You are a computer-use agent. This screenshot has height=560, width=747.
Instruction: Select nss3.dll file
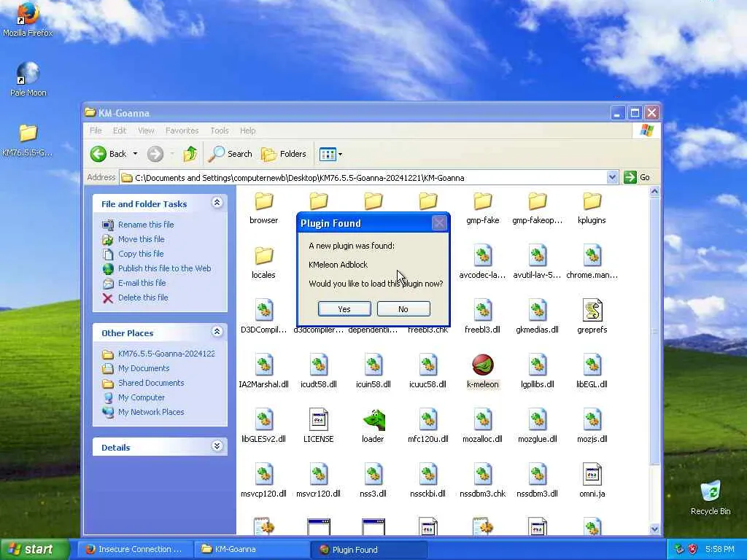[373, 480]
